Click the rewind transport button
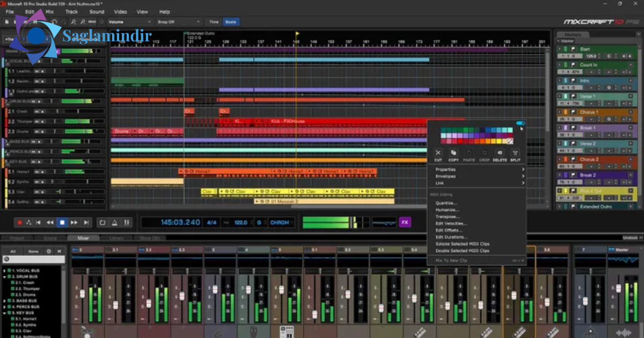 [50, 222]
